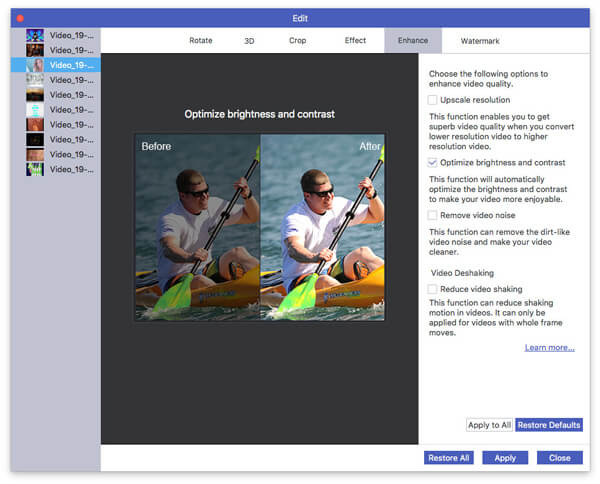Screen dimensions: 600x484
Task: Tick the Remove video noise checkbox
Action: click(x=432, y=215)
